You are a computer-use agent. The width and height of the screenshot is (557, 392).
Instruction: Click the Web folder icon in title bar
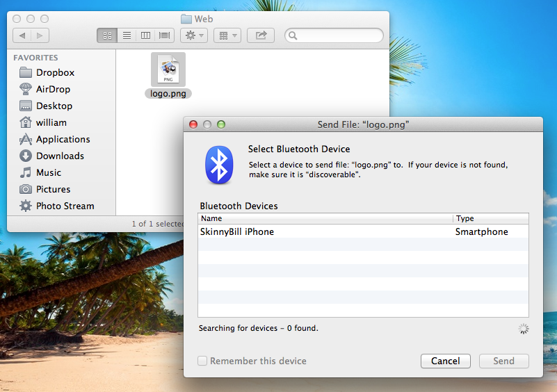tap(186, 19)
